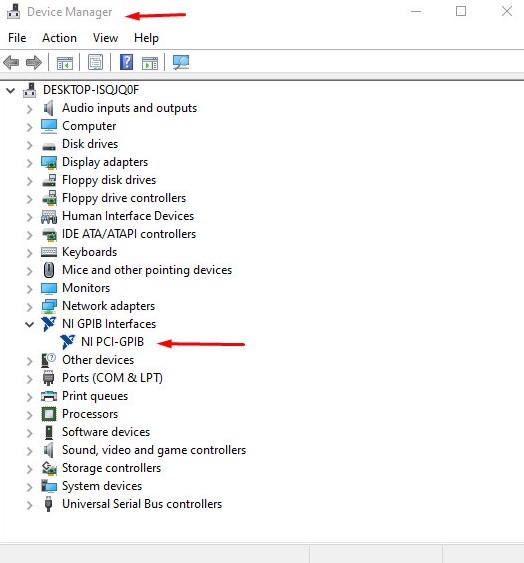Expand the Floppy drive controllers chevron
Screen dimensions: 524x563
[29, 199]
